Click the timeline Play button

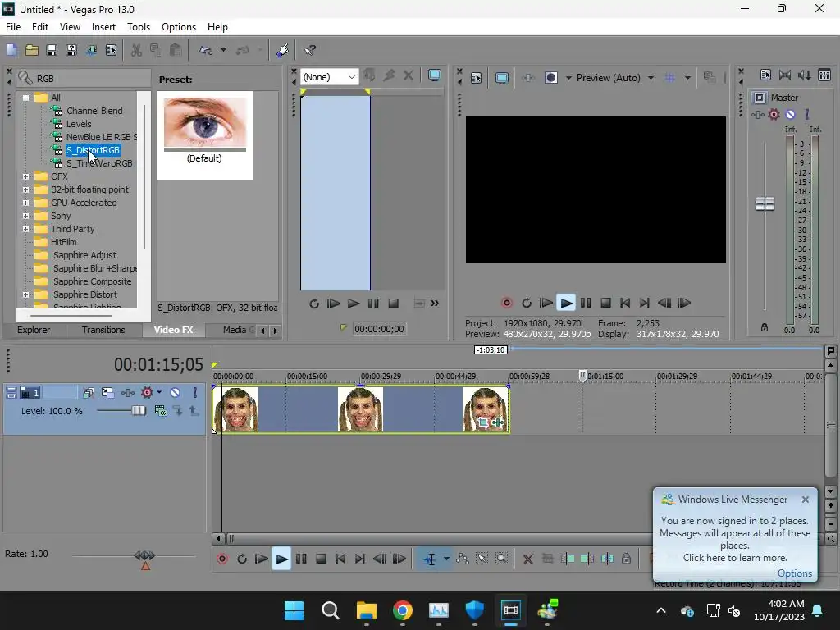coord(281,559)
